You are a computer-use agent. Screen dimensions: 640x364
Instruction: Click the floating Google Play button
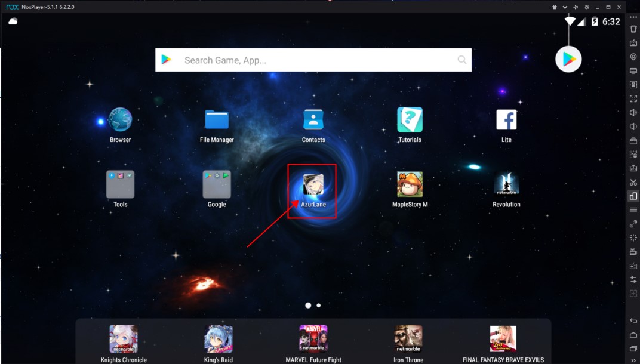(568, 59)
